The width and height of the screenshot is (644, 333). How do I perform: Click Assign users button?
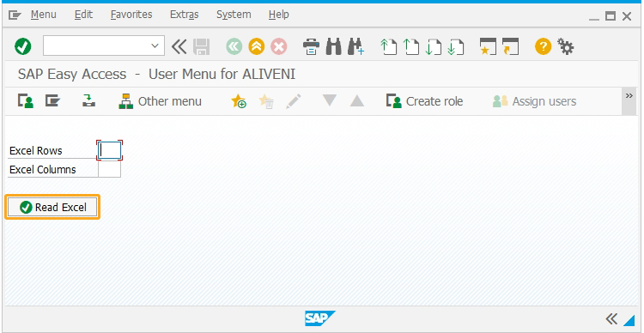534,101
